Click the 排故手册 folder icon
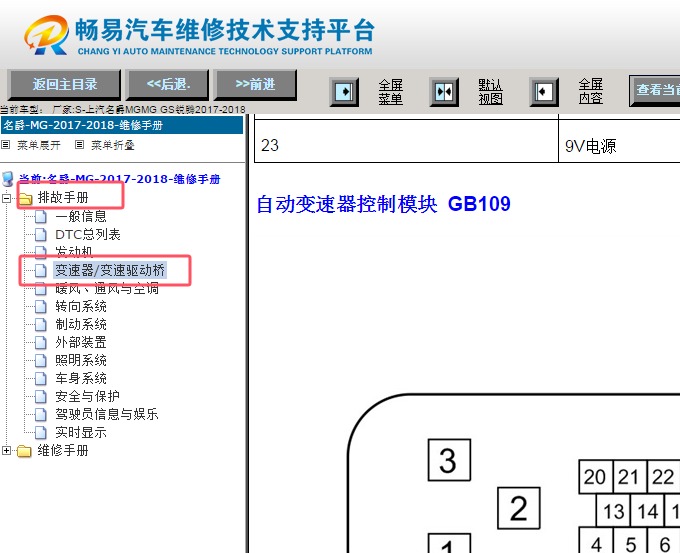680x553 pixels. point(25,199)
